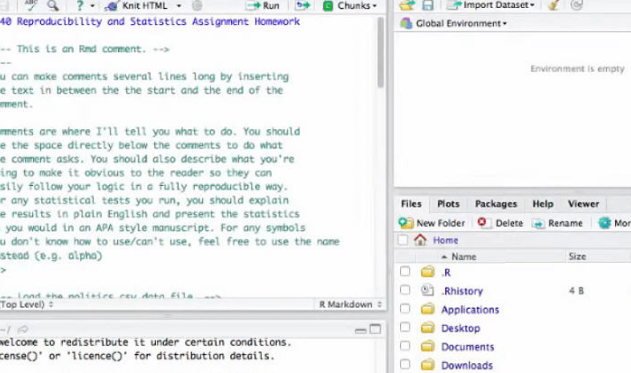The image size is (631, 373).
Task: Expand the arrow beside the question mark
Action: (92, 6)
